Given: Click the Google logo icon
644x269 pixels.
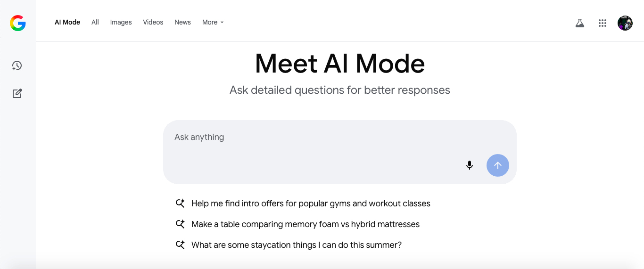Looking at the screenshot, I should point(18,23).
